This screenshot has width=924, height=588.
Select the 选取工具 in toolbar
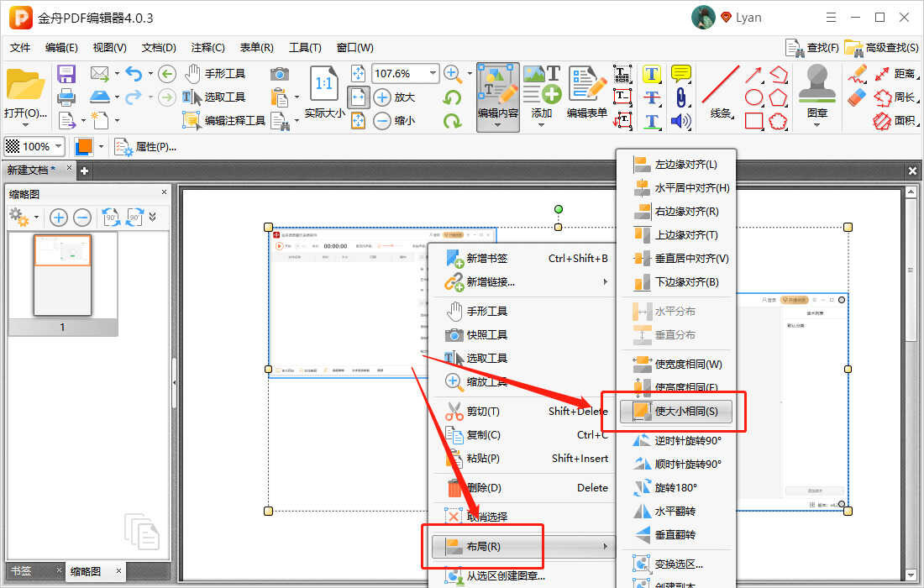pyautogui.click(x=213, y=97)
